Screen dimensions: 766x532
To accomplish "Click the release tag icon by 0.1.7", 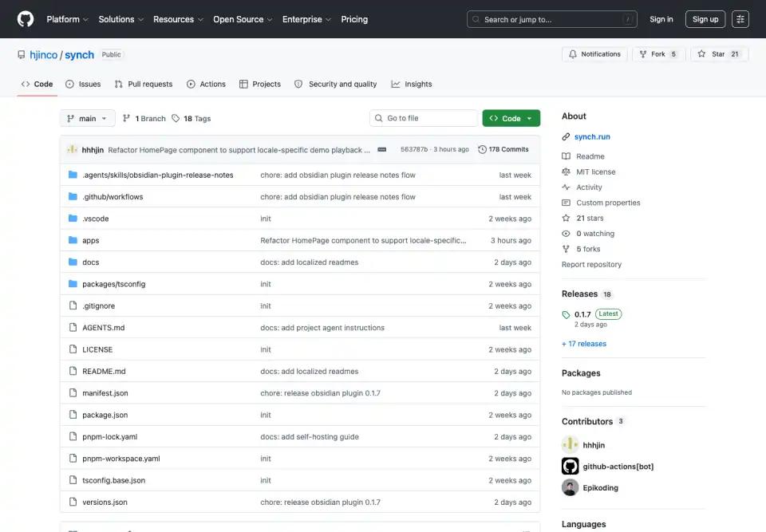I will tap(566, 314).
